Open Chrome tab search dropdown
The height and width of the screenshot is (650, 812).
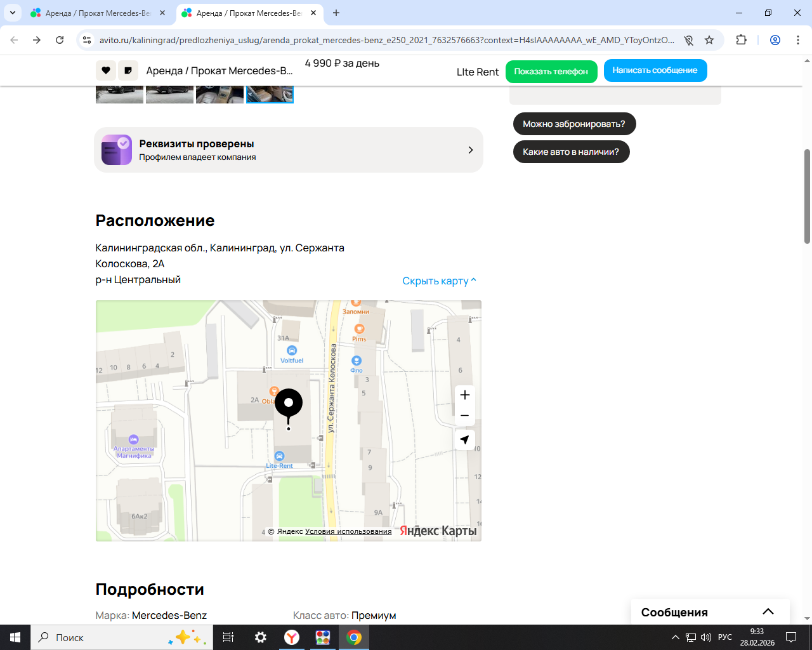13,13
